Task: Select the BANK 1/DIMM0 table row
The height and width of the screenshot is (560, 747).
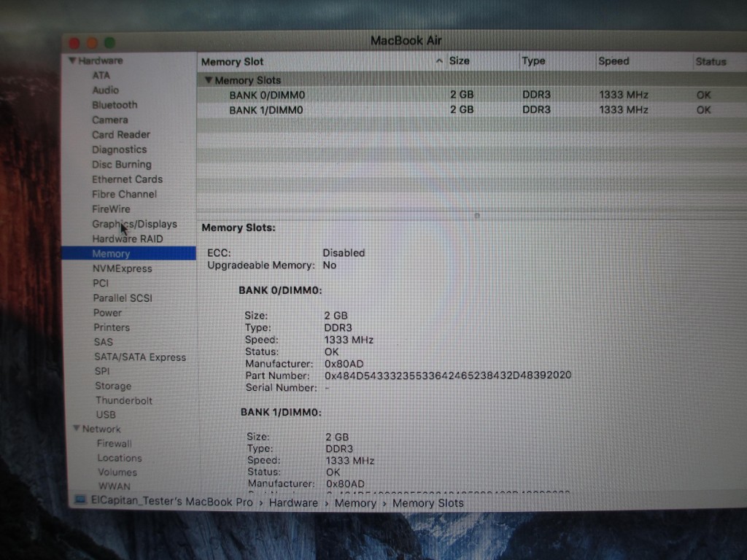Action: [472, 110]
